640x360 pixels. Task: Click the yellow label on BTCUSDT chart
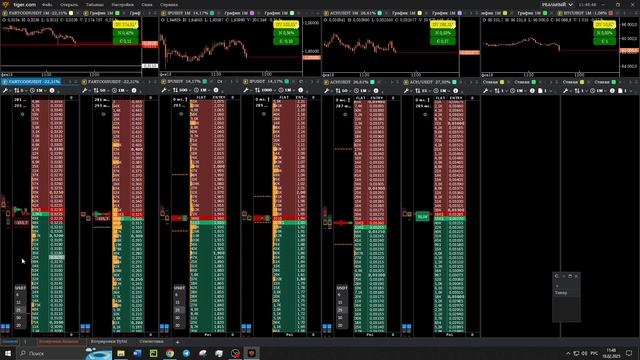604,25
